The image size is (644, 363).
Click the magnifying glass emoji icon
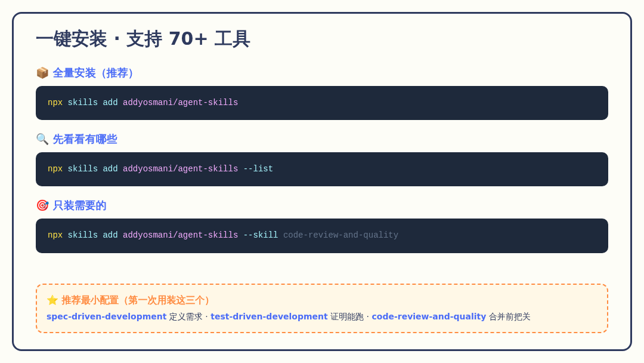[42, 139]
